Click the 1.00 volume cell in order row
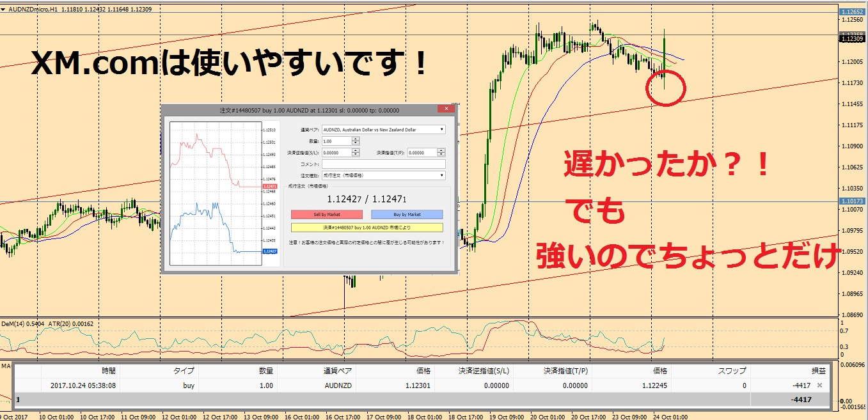This screenshot has height=420, width=868. tap(266, 385)
